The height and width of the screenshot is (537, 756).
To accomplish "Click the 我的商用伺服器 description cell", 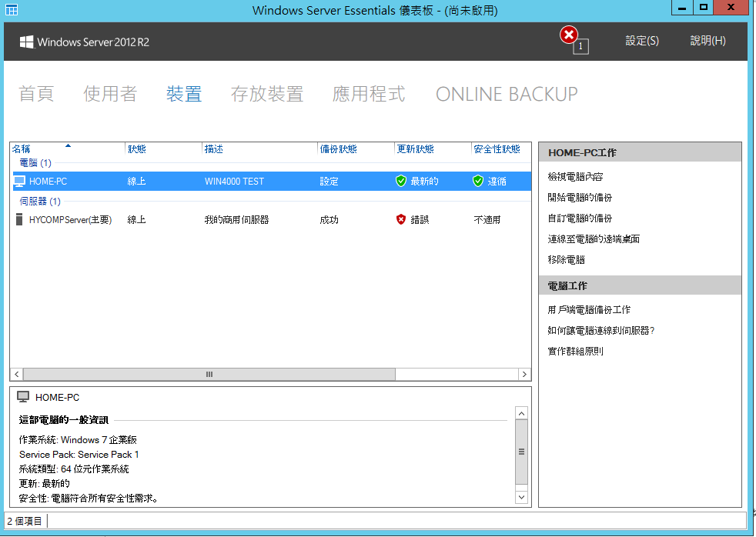I will click(237, 220).
